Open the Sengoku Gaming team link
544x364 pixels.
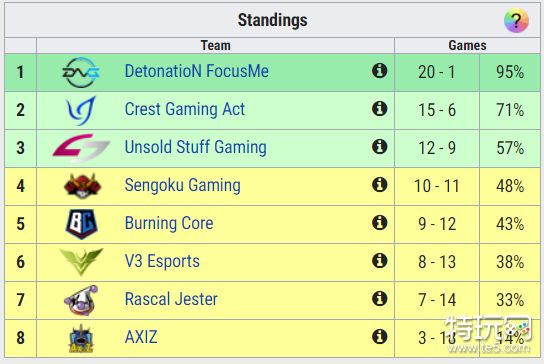(182, 185)
